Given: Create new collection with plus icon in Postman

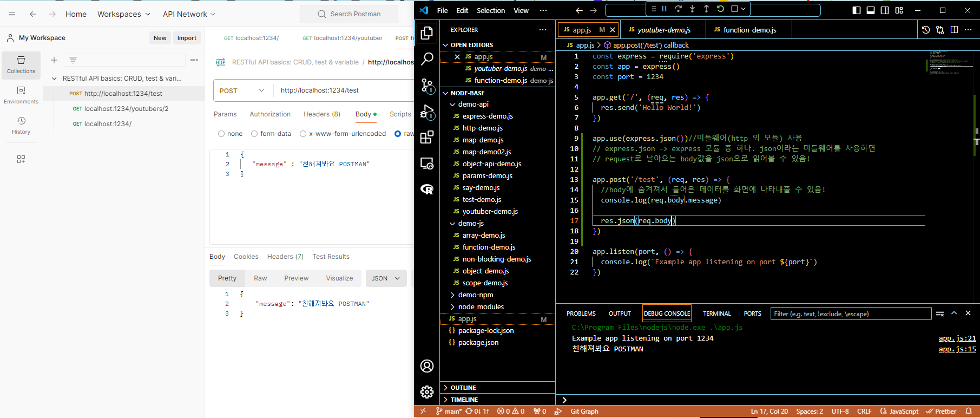Looking at the screenshot, I should tap(54, 60).
